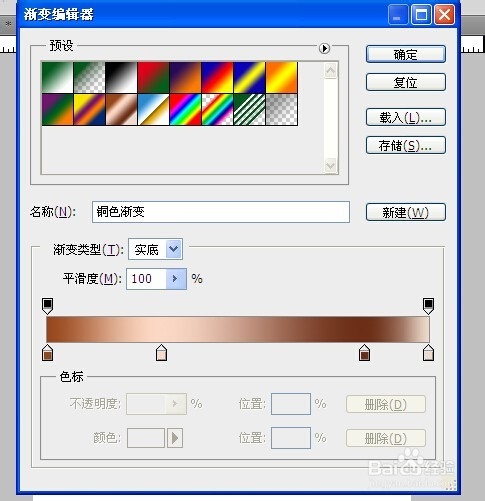Choose the transparent rainbow preset
This screenshot has height=501, width=485.
(x=217, y=109)
